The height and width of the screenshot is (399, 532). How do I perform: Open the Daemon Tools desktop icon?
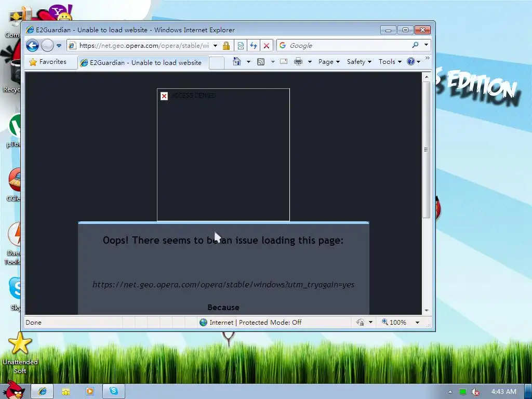click(14, 244)
